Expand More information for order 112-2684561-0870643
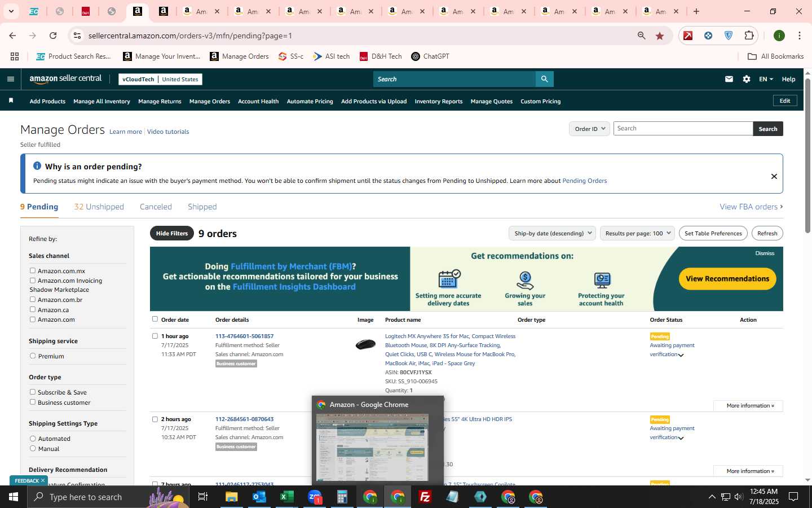The width and height of the screenshot is (812, 508). 748,471
